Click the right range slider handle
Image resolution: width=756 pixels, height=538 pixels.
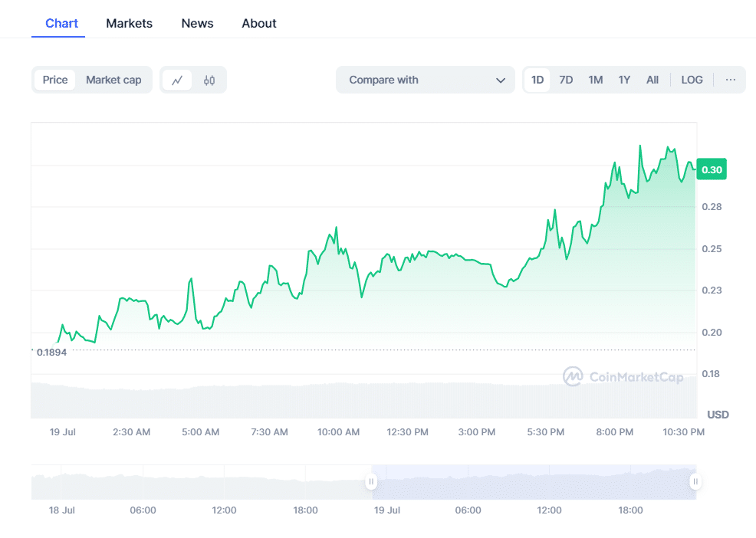[695, 482]
